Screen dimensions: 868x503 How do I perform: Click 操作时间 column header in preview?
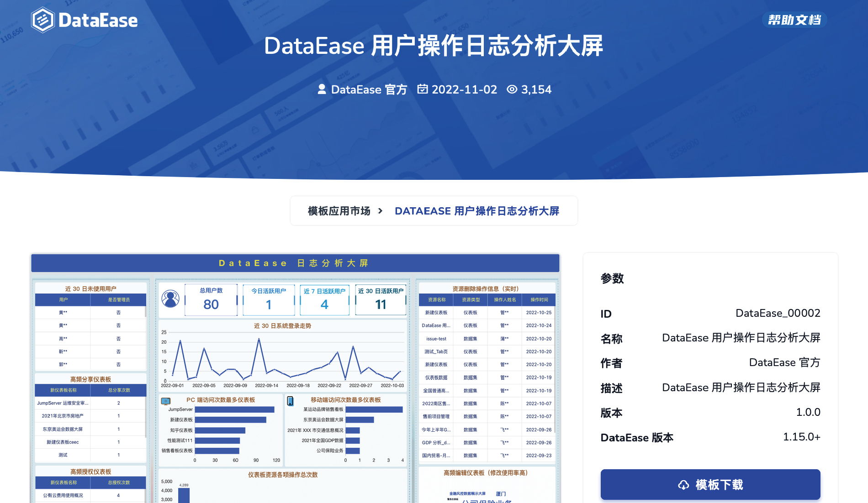coord(539,300)
